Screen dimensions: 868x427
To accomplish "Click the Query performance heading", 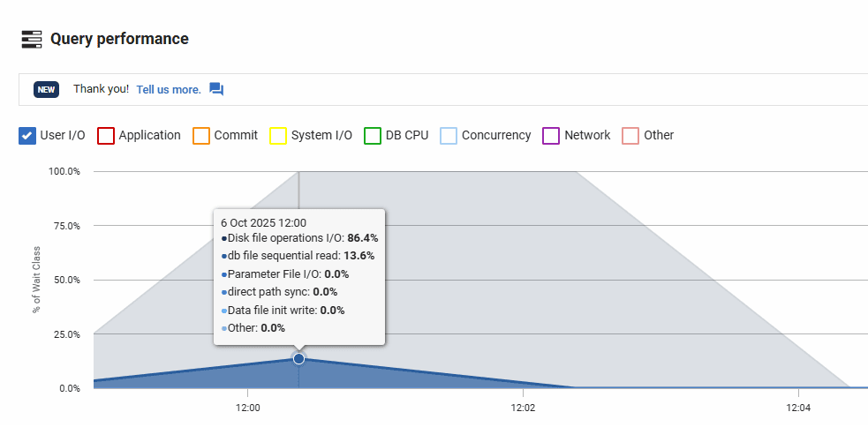I will (x=119, y=39).
